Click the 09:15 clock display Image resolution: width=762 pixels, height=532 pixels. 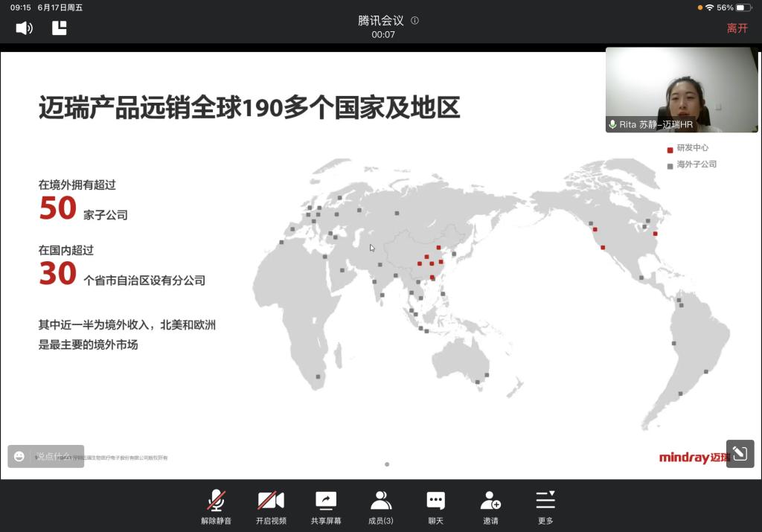pos(20,7)
